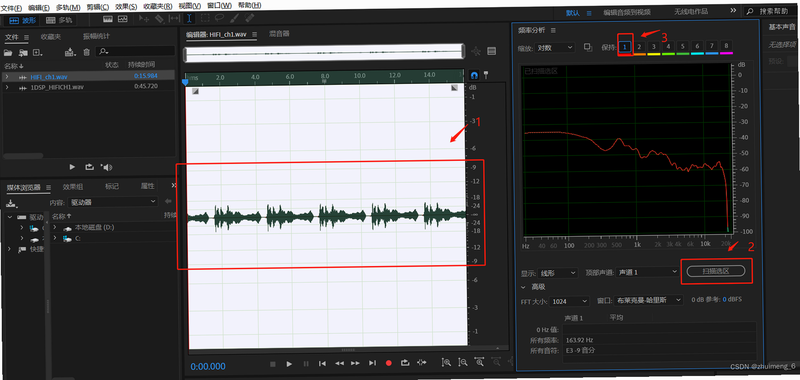Select the Spot Healing Brush tool
The image size is (800, 380).
click(249, 18)
